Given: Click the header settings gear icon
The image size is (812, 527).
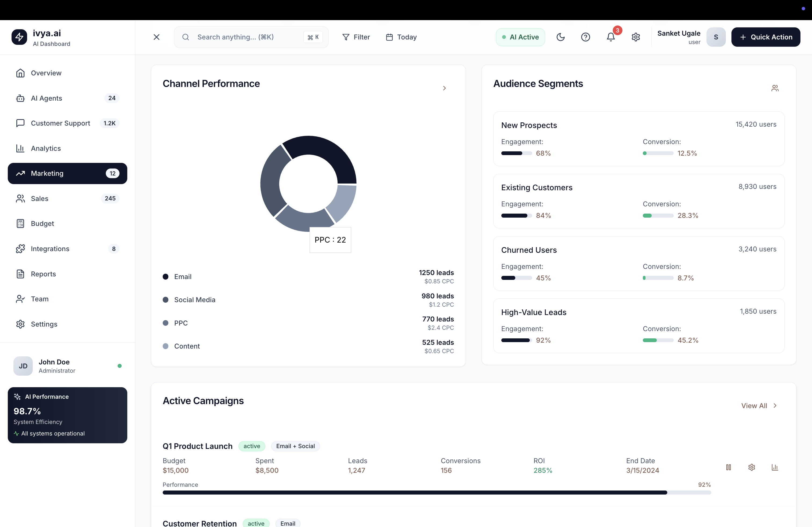Looking at the screenshot, I should [636, 37].
